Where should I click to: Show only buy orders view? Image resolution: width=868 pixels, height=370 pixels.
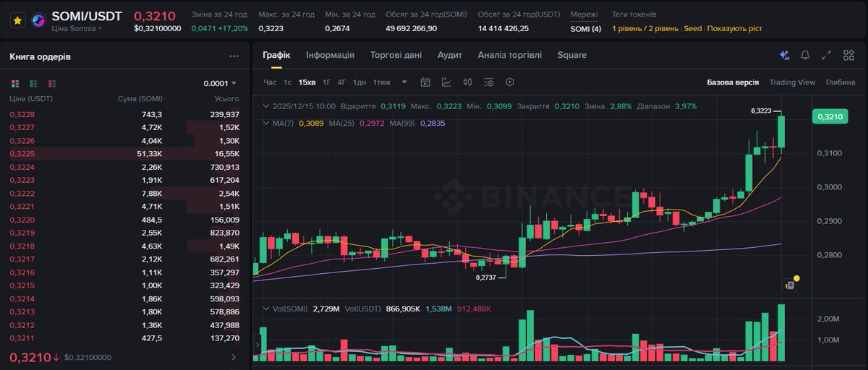pyautogui.click(x=33, y=83)
